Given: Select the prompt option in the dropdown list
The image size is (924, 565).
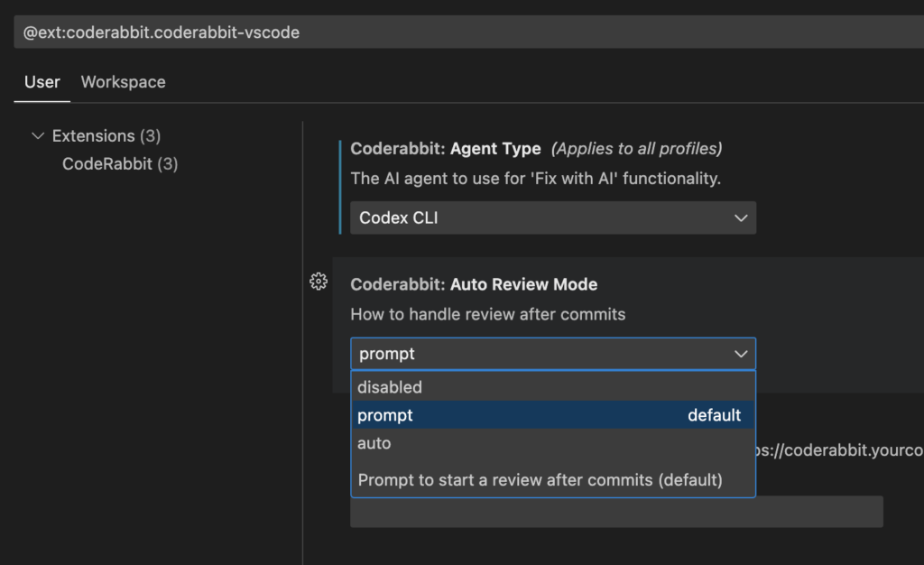Looking at the screenshot, I should coord(385,415).
